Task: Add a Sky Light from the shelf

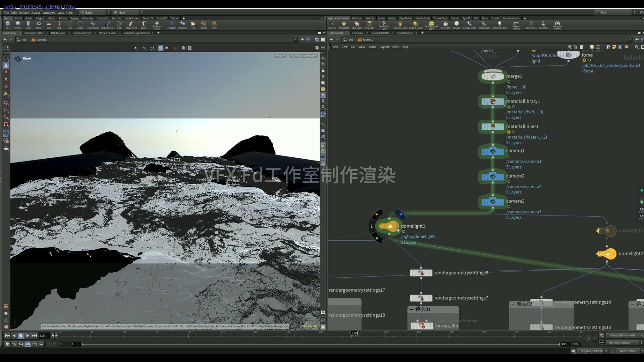Action: click(446, 24)
